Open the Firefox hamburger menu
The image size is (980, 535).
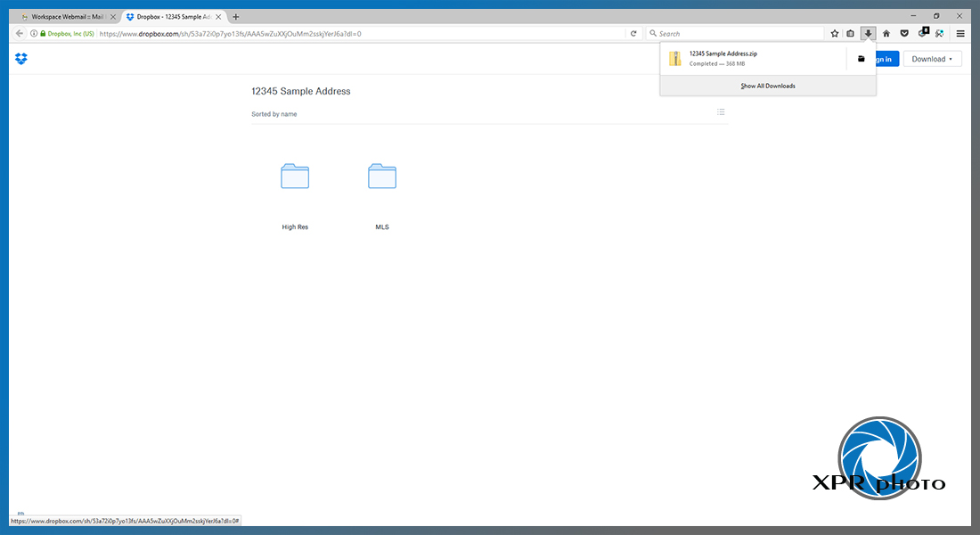[960, 34]
